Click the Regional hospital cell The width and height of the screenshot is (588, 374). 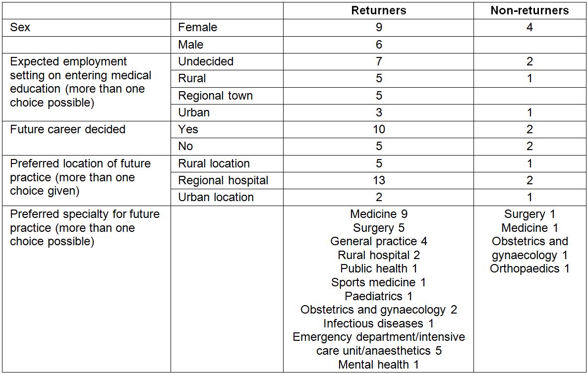[x=223, y=181]
